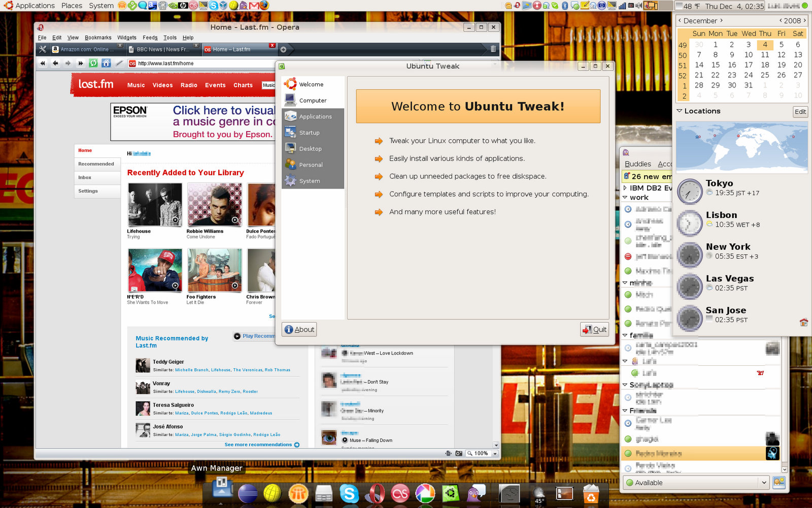The height and width of the screenshot is (508, 812).
Task: Select Desktop in Ubuntu Tweak sidebar
Action: 313,149
